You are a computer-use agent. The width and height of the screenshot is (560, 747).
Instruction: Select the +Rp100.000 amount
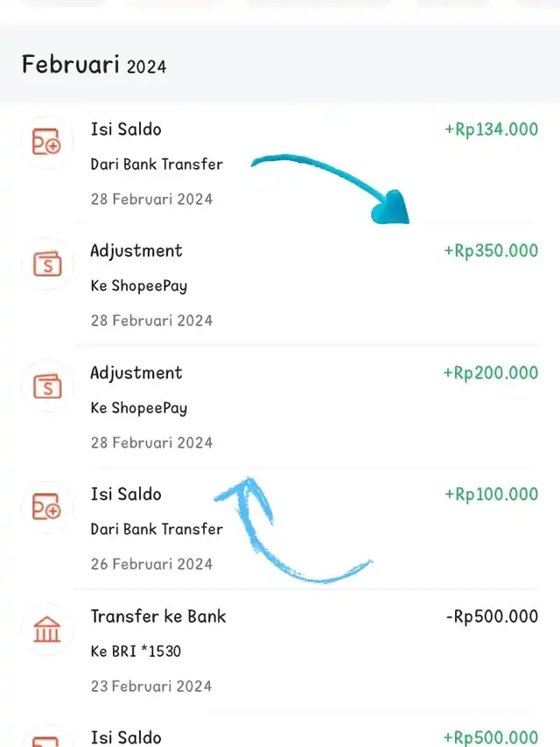[x=491, y=494]
